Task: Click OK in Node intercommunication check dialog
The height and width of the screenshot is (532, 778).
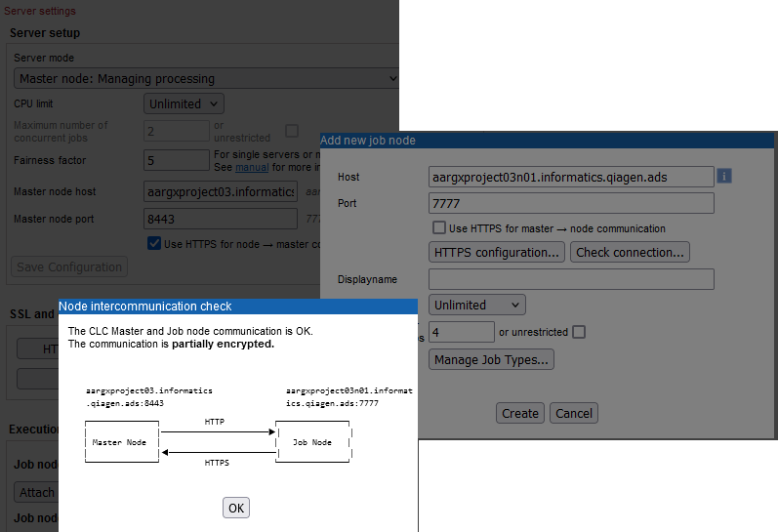Action: [236, 508]
